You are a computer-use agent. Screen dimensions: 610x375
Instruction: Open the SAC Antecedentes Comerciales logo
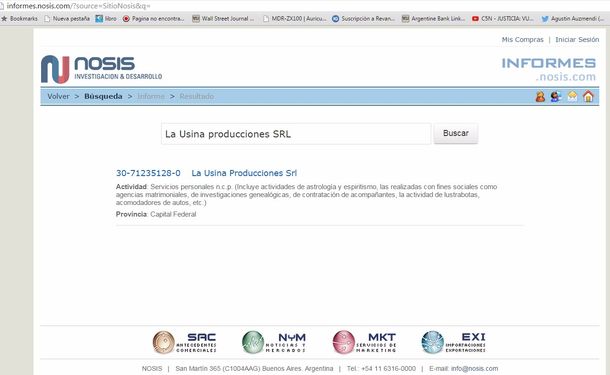[x=184, y=342]
